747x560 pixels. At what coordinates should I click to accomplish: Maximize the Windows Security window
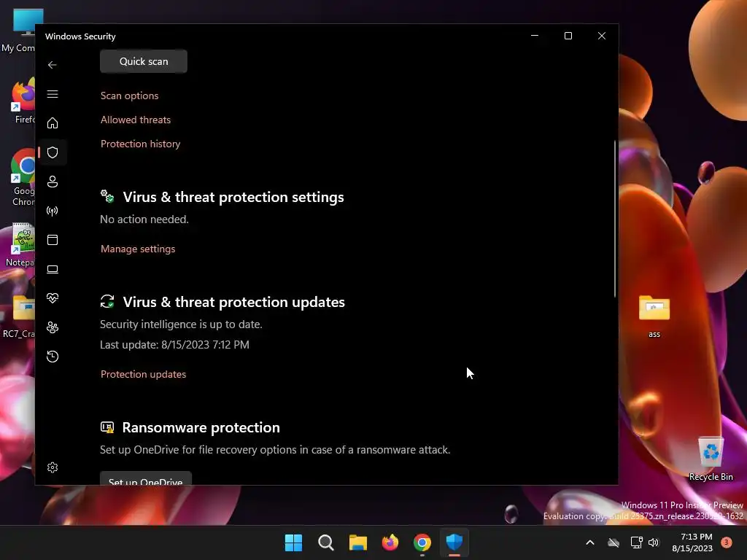(568, 36)
